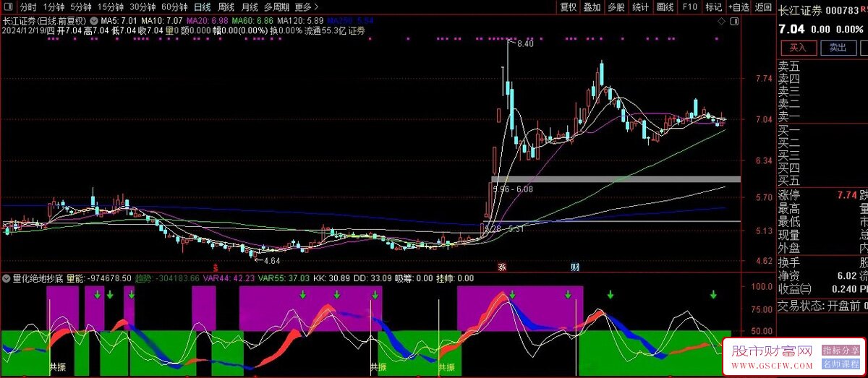Click the 卖五 order book row
This screenshot has height=378, width=868.
click(822, 66)
